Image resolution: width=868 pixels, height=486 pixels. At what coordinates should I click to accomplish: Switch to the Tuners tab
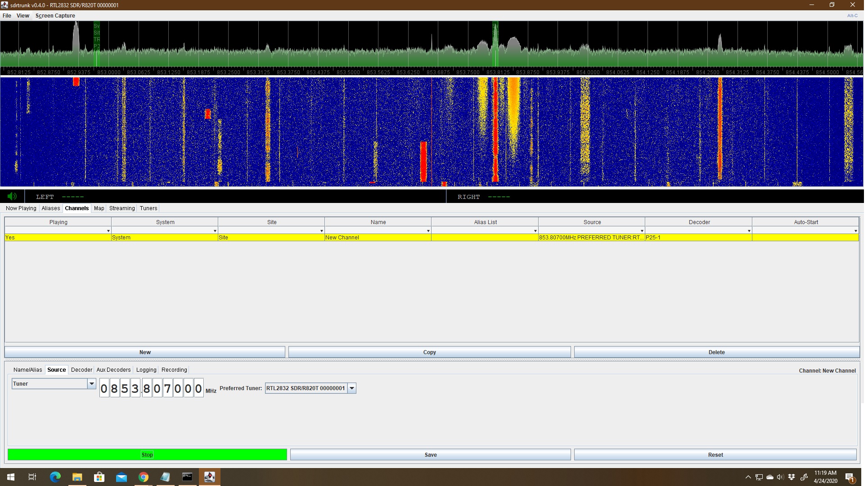point(148,208)
